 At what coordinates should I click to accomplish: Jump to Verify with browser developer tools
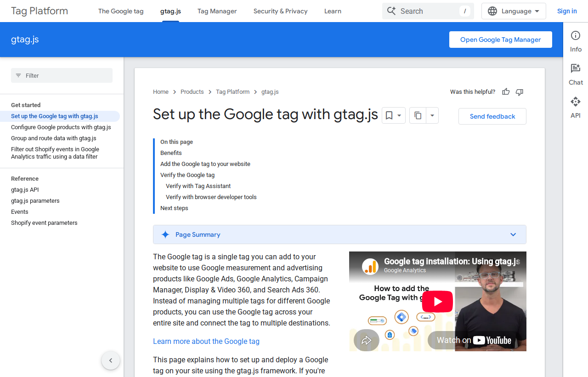pos(211,197)
